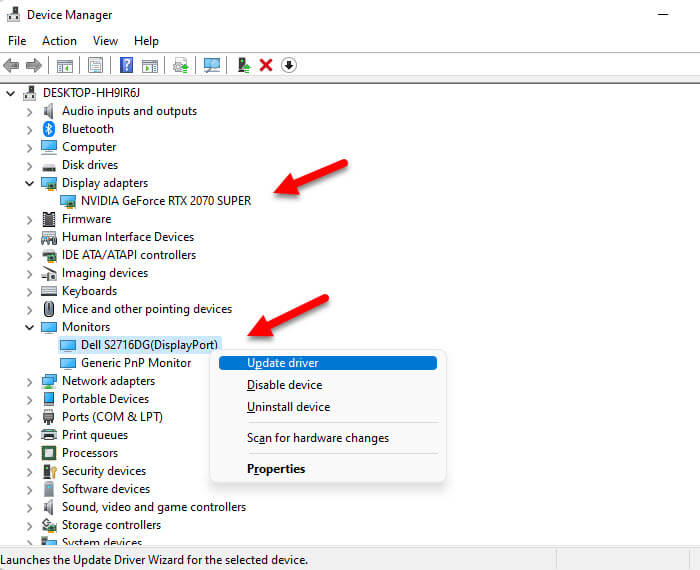The height and width of the screenshot is (570, 700).
Task: Select the Software devices label
Action: [106, 489]
